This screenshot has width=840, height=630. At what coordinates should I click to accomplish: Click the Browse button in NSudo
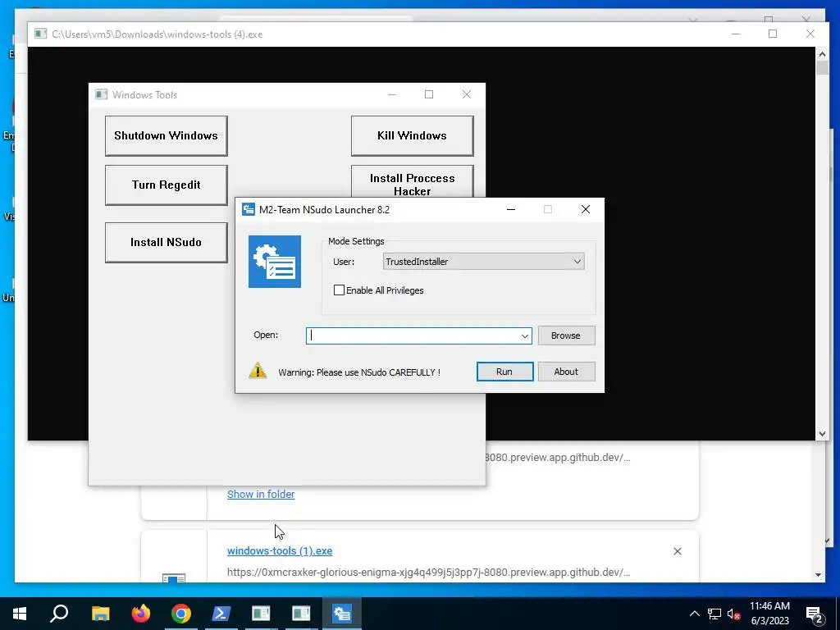coord(566,336)
